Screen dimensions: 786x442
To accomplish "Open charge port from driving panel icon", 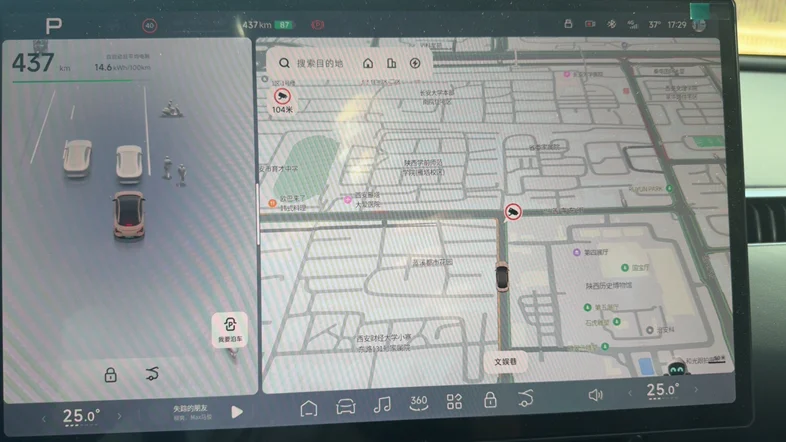I will (x=152, y=374).
